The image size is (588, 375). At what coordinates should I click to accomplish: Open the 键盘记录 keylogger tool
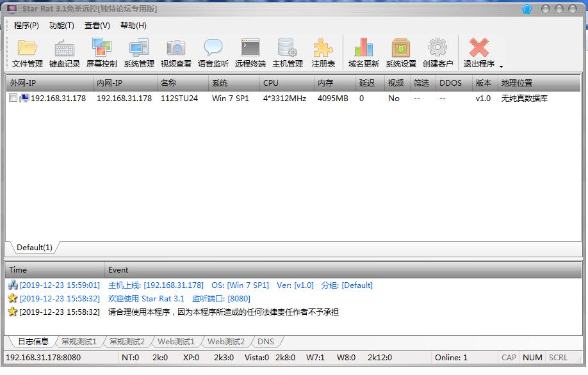[65, 53]
